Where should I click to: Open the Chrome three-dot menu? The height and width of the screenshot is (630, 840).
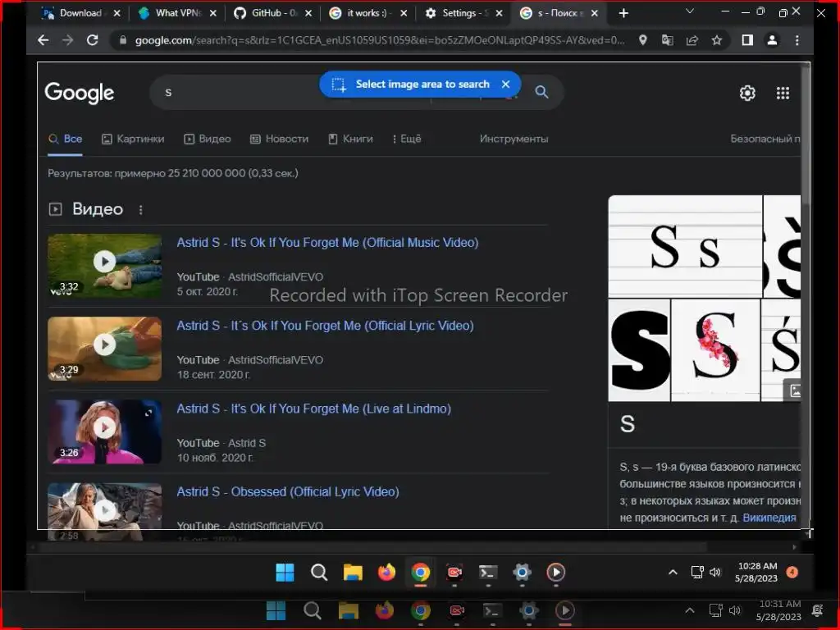[x=797, y=40]
